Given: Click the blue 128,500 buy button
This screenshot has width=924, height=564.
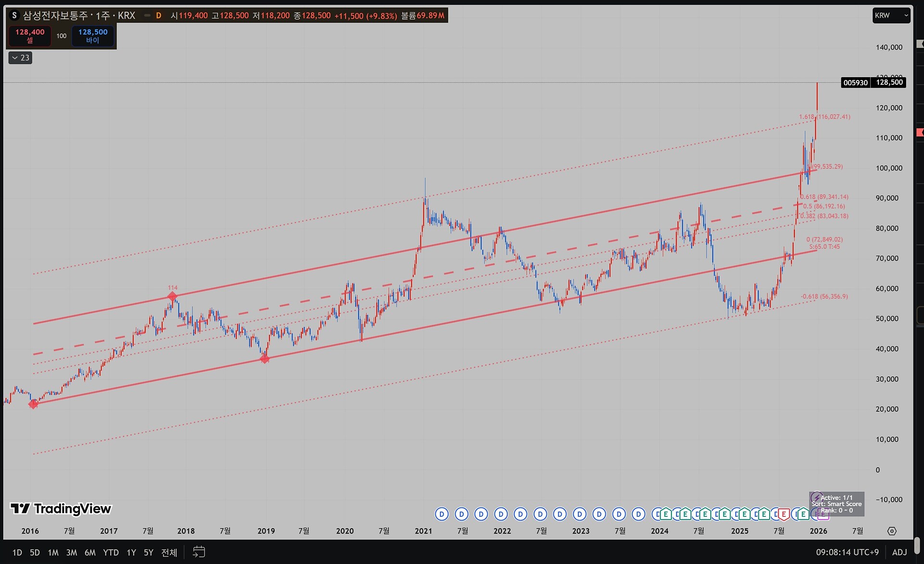Looking at the screenshot, I should (93, 36).
